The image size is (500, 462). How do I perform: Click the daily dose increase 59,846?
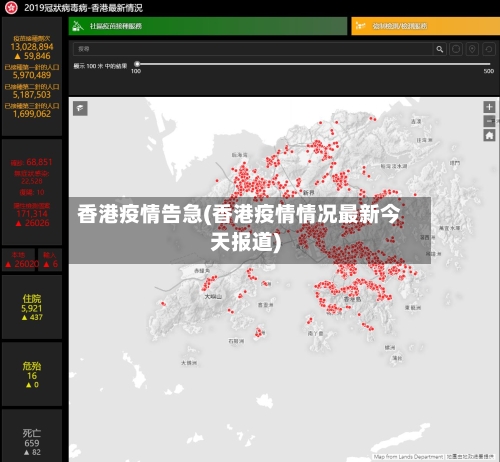32,56
